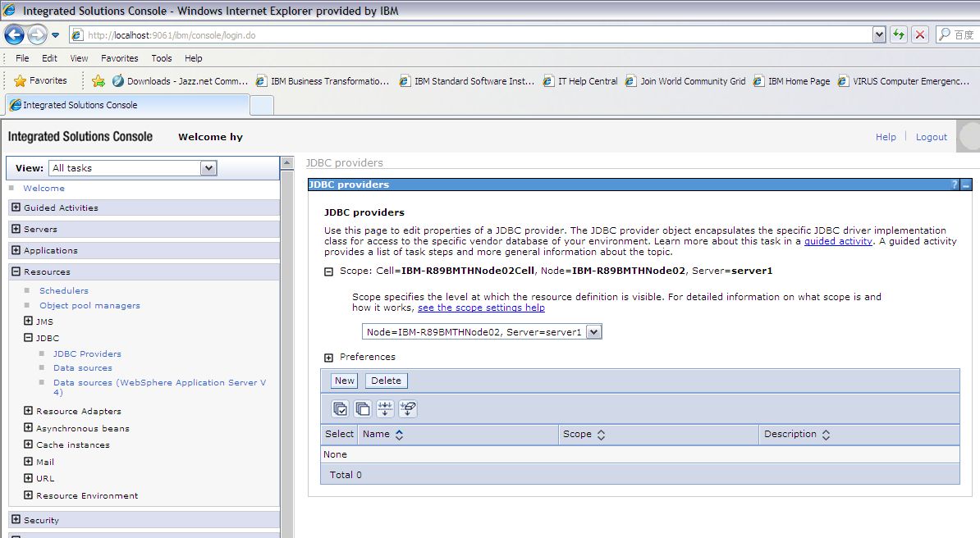Click the Favorites star button
Viewport: 980px width, 538px height.
pyautogui.click(x=40, y=80)
